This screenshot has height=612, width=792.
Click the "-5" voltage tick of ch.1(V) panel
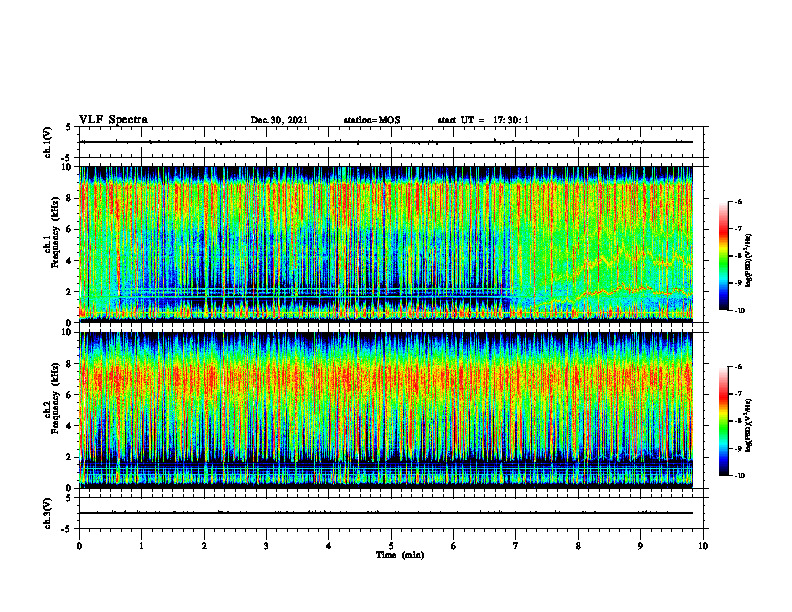click(x=67, y=159)
